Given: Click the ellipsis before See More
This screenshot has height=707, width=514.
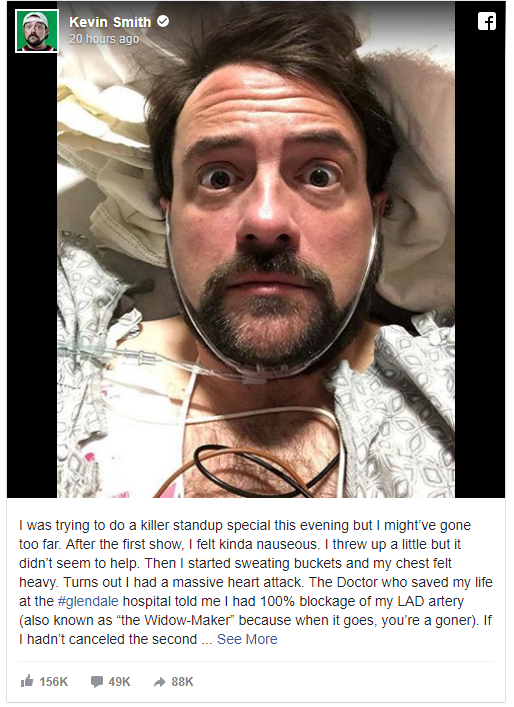Looking at the screenshot, I should [x=207, y=640].
